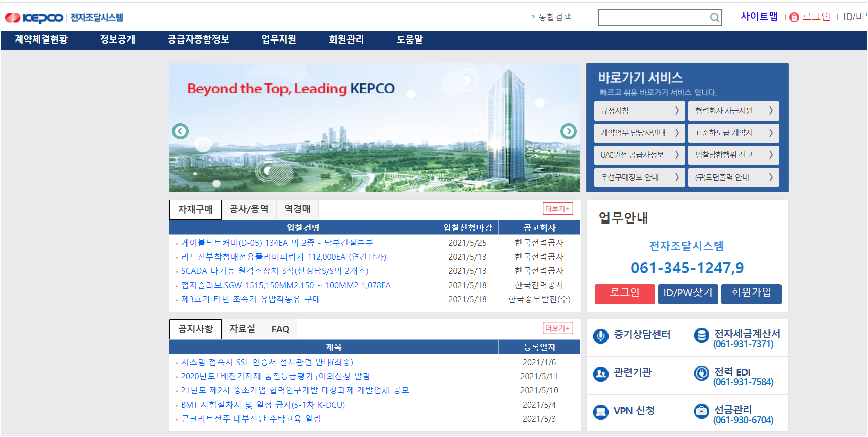The width and height of the screenshot is (868, 437).
Task: Open 리드선부착형배전용폴리머피뢰기 bid entry
Action: (x=284, y=257)
